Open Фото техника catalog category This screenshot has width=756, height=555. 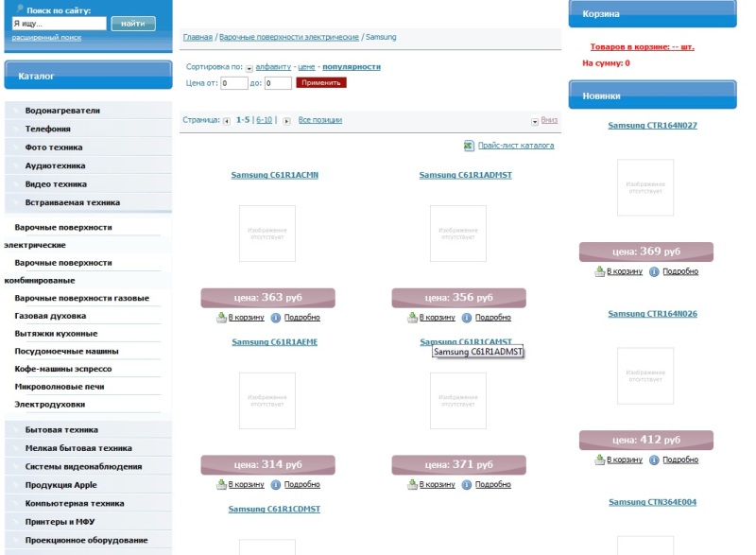(88, 147)
